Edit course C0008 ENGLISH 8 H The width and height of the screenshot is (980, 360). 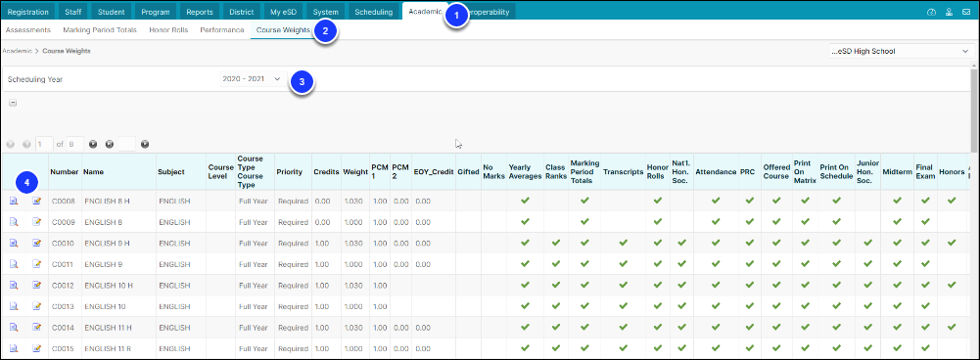click(37, 202)
